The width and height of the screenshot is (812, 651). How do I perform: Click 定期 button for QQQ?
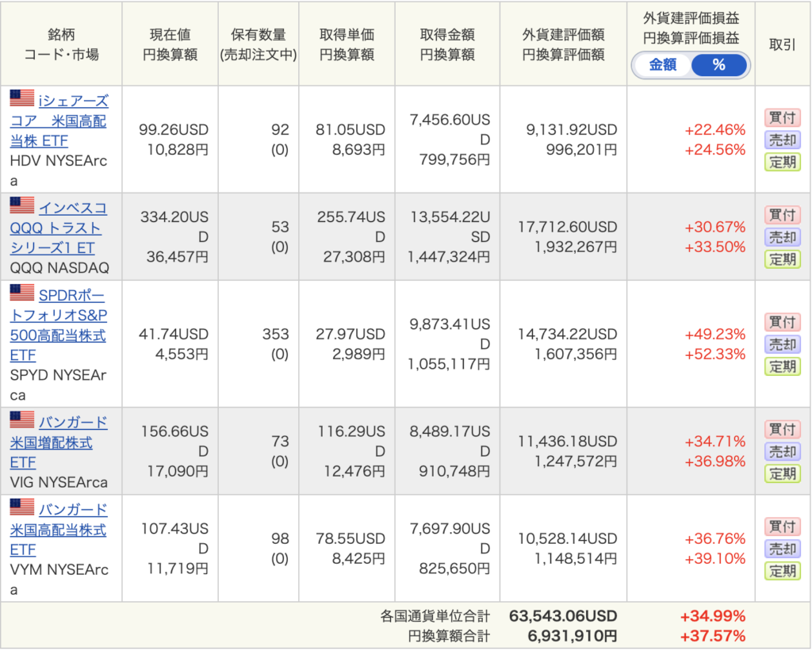(x=783, y=259)
